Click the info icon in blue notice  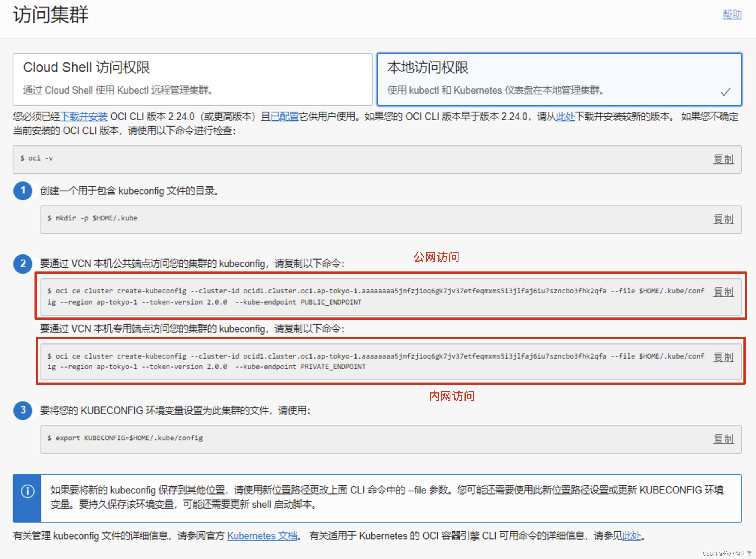27,491
